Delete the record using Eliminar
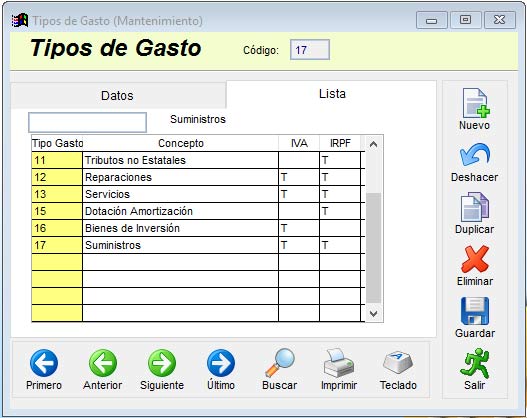Screen dimensions: 527x418 click(x=475, y=259)
